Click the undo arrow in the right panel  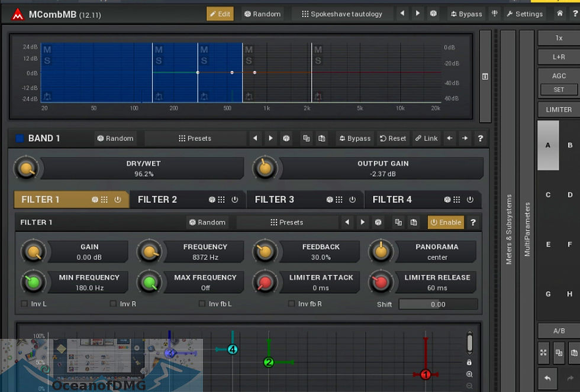point(547,378)
